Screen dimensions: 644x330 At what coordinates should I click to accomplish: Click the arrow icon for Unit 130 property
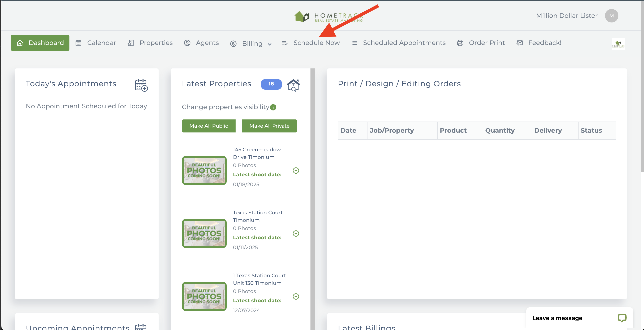(296, 296)
